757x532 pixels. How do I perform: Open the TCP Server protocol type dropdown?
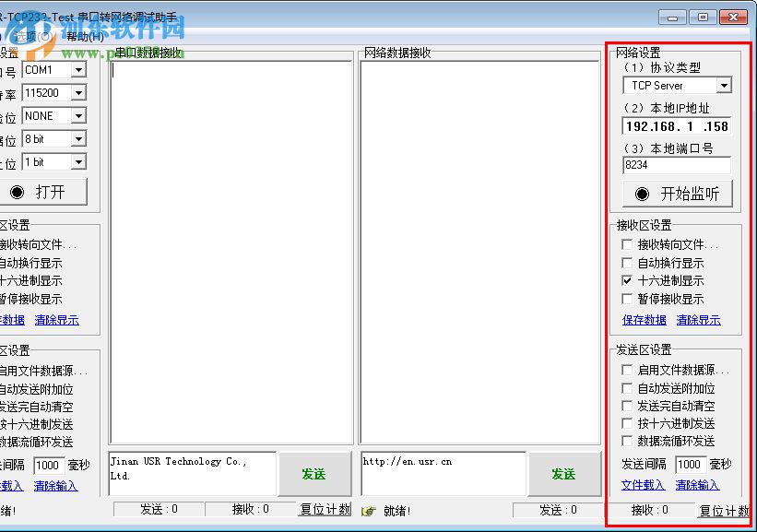(677, 85)
